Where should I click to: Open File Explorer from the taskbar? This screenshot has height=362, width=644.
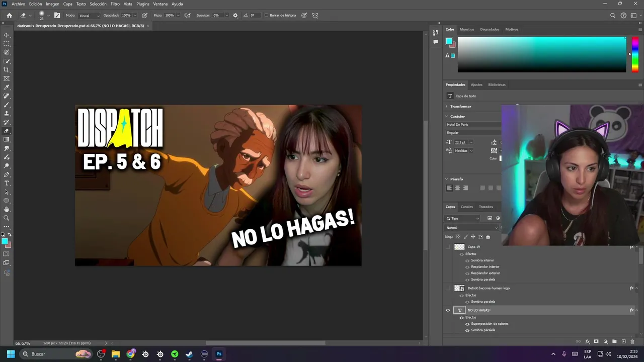[x=116, y=354]
